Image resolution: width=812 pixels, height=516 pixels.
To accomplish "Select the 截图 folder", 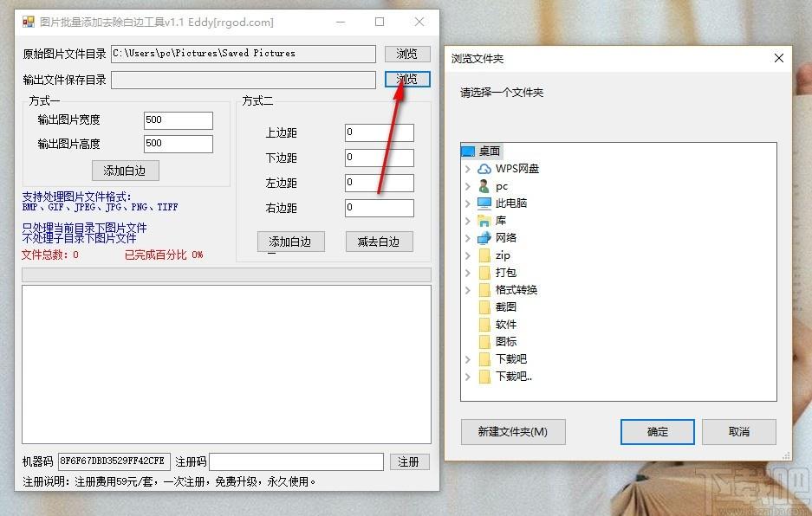I will click(x=505, y=307).
